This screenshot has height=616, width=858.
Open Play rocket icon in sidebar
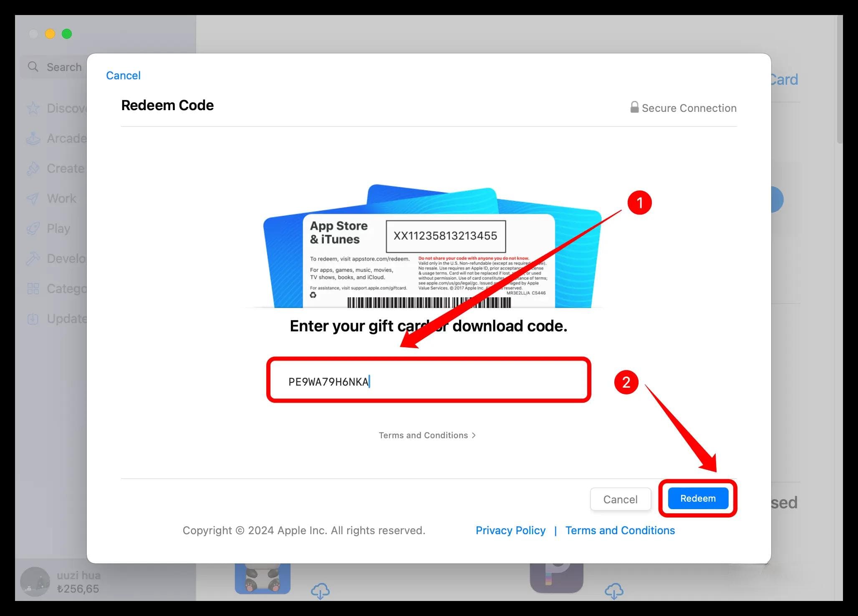[x=33, y=228]
